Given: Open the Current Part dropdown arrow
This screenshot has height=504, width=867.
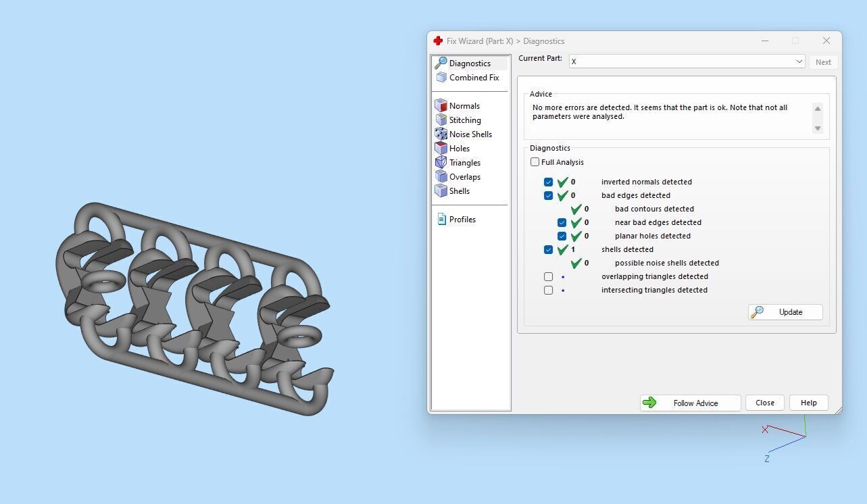Looking at the screenshot, I should [x=799, y=61].
